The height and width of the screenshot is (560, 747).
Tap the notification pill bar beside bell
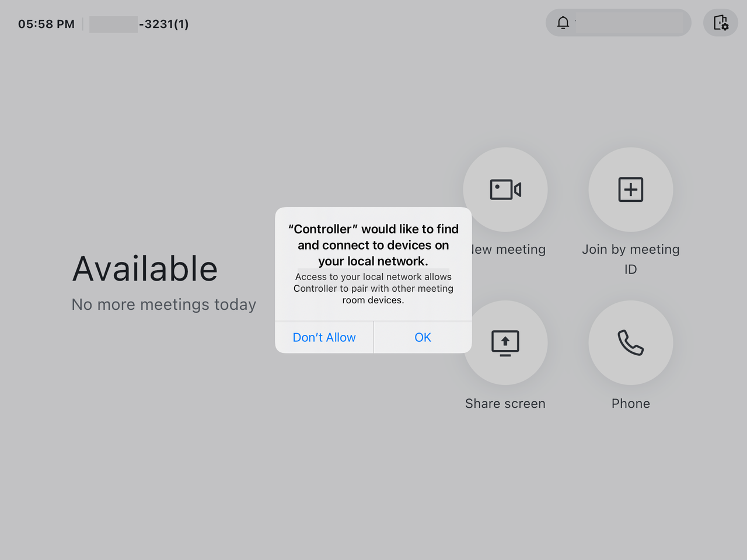coord(630,23)
